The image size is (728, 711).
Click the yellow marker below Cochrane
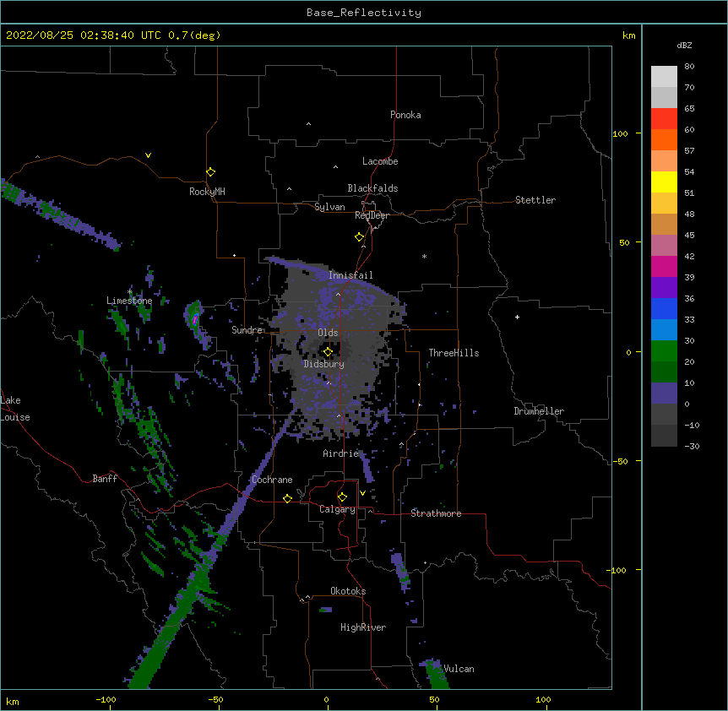coord(287,498)
